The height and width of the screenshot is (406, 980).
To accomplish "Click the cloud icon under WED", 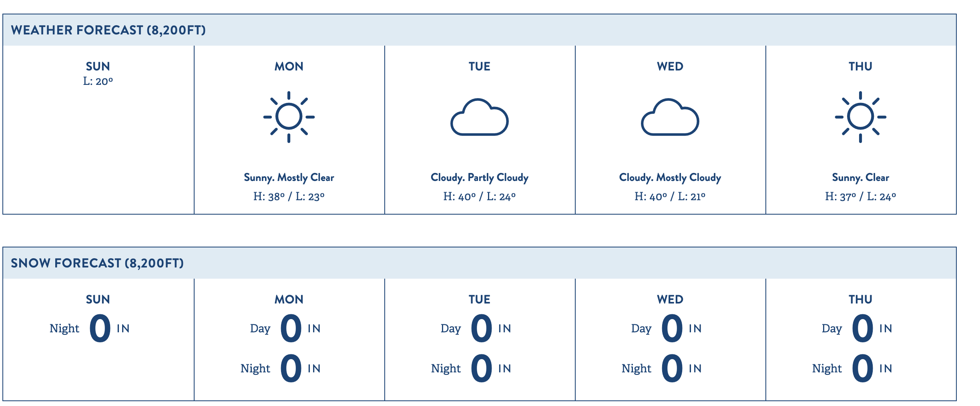I will coord(670,117).
